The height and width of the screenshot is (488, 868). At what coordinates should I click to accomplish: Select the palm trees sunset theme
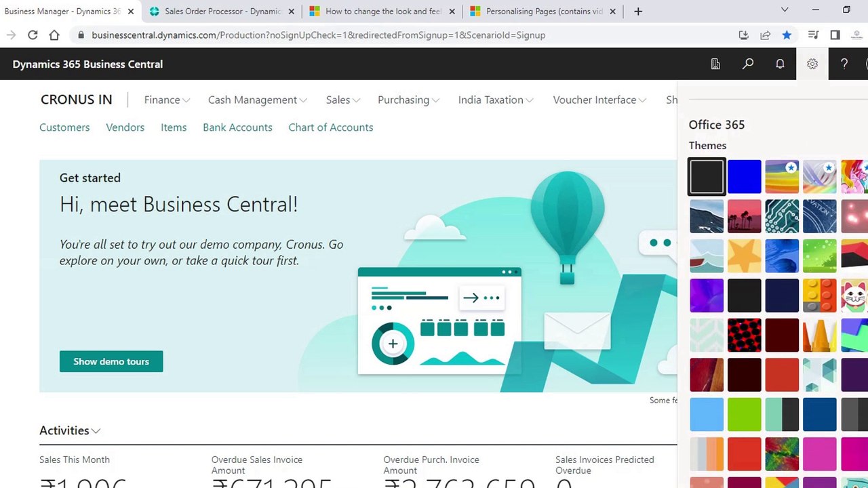point(745,216)
